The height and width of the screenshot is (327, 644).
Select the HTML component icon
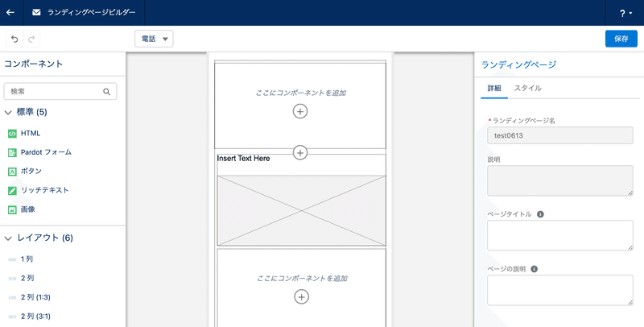[x=12, y=134]
